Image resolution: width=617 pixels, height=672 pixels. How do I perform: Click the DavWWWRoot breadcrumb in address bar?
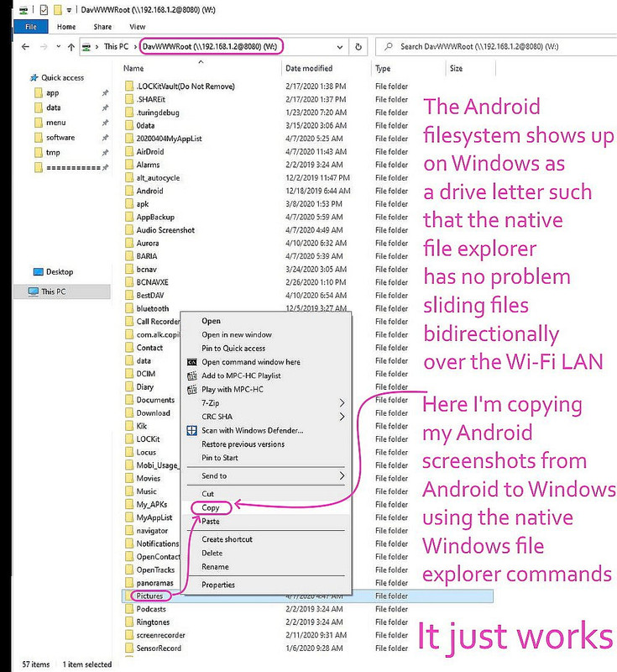(209, 47)
